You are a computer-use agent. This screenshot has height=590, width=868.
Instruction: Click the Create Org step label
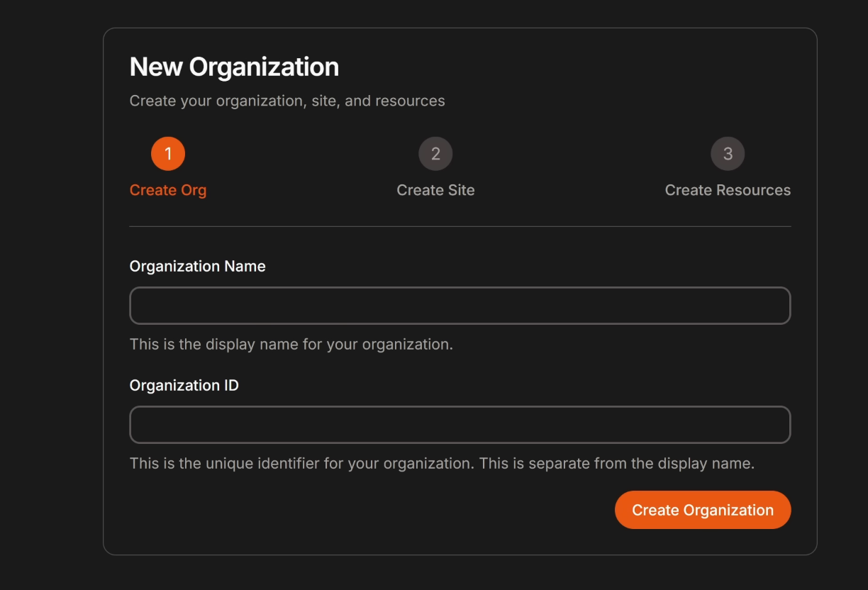point(168,190)
